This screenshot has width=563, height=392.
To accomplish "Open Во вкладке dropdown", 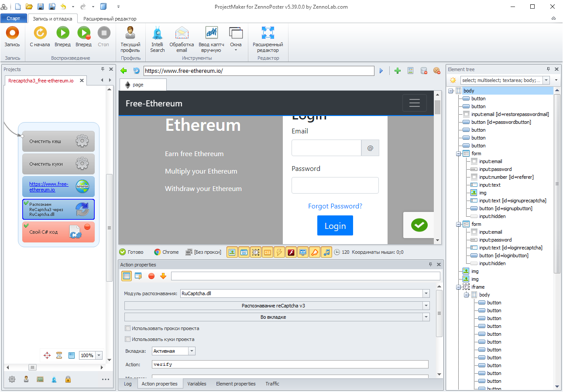I will pyautogui.click(x=426, y=317).
